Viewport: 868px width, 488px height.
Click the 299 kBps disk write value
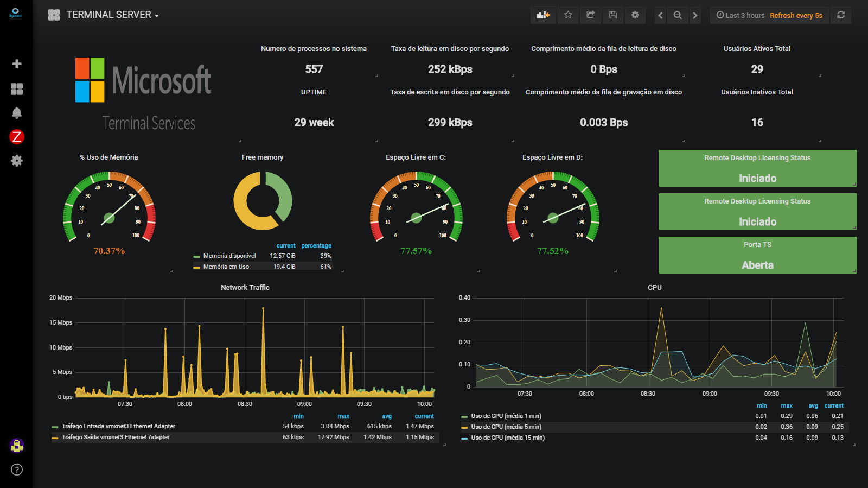[x=450, y=122]
